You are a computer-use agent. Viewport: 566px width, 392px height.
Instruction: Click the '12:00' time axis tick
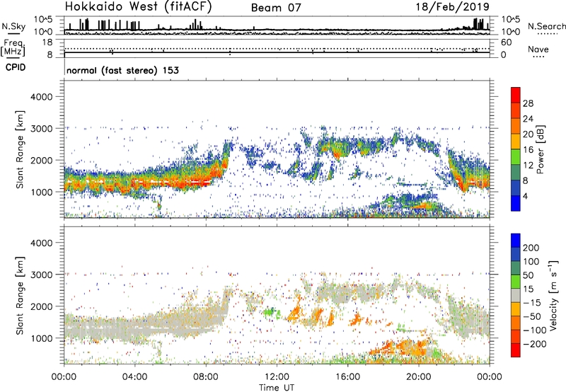(x=277, y=377)
